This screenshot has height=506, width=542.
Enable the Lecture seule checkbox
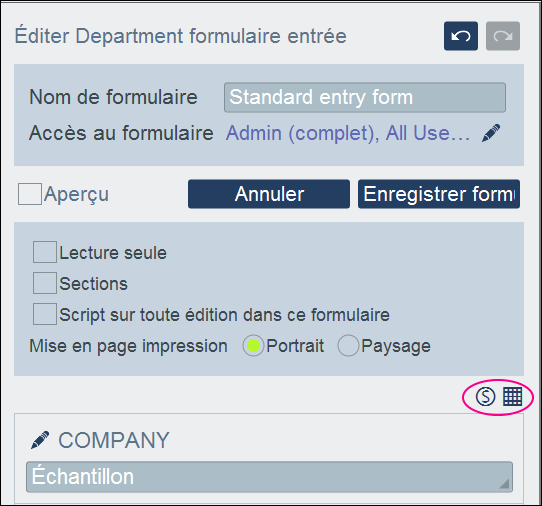click(45, 252)
